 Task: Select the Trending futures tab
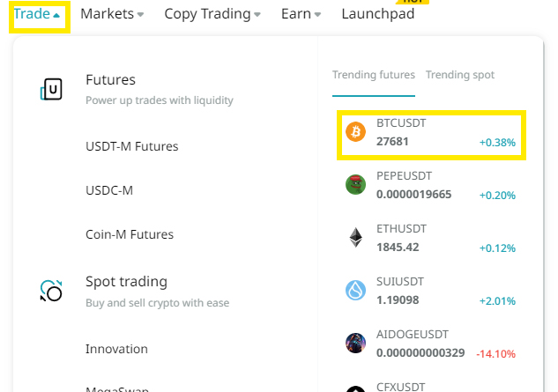(x=374, y=75)
